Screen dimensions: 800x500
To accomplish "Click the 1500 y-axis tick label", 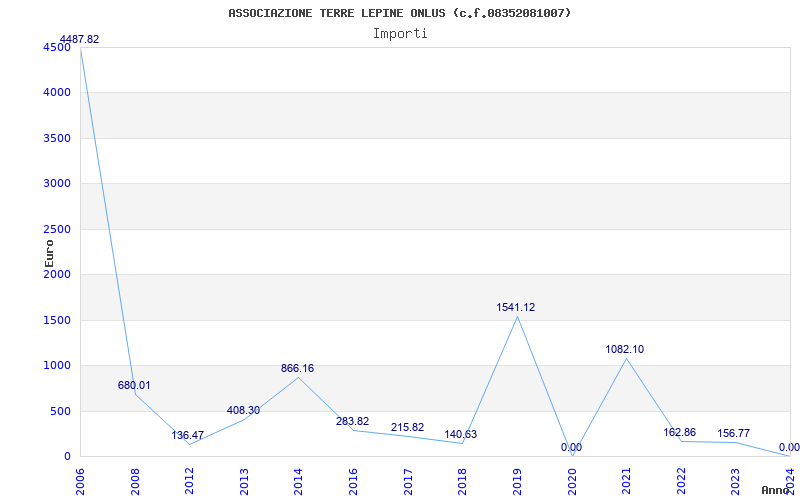I will (57, 320).
